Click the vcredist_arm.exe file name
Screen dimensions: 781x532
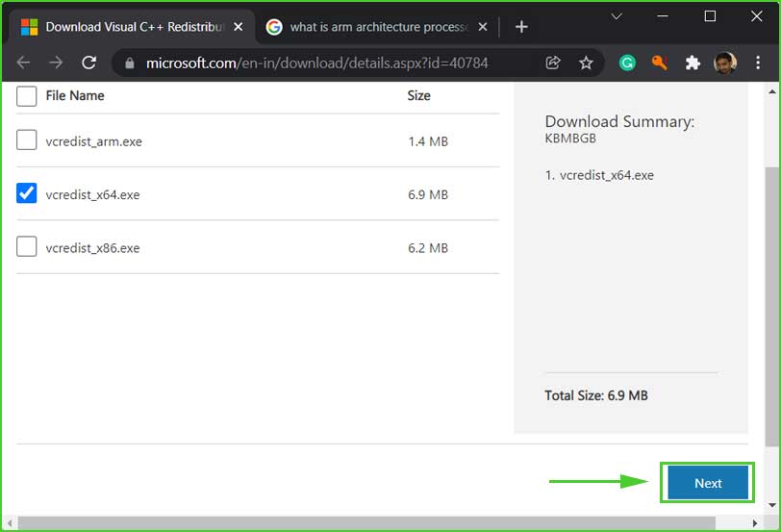click(93, 142)
